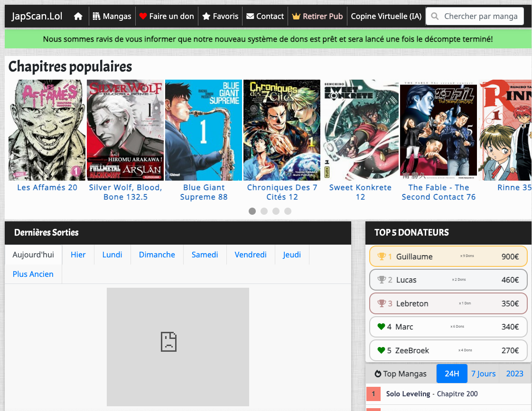Show the Samedi releases tab
532x411 pixels.
pyautogui.click(x=205, y=255)
